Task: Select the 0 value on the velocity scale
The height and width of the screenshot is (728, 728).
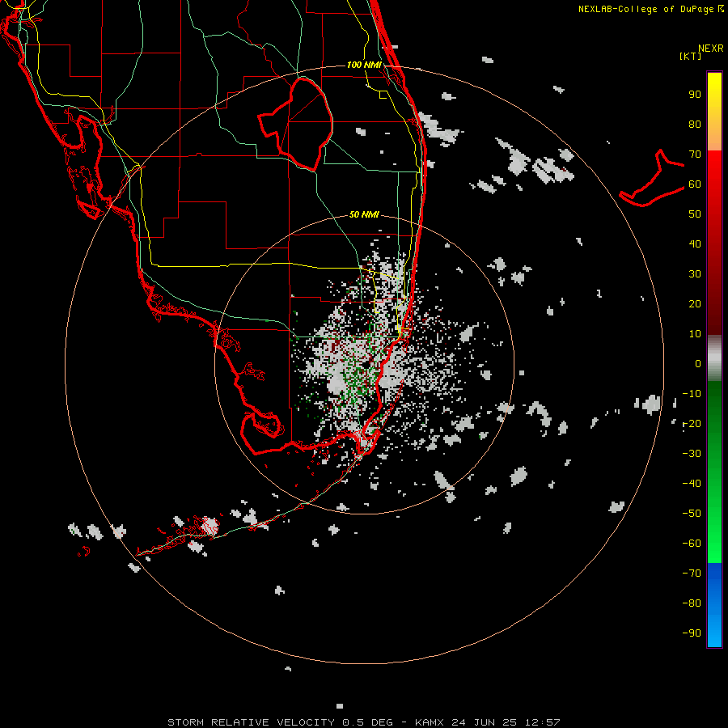Action: 698,364
